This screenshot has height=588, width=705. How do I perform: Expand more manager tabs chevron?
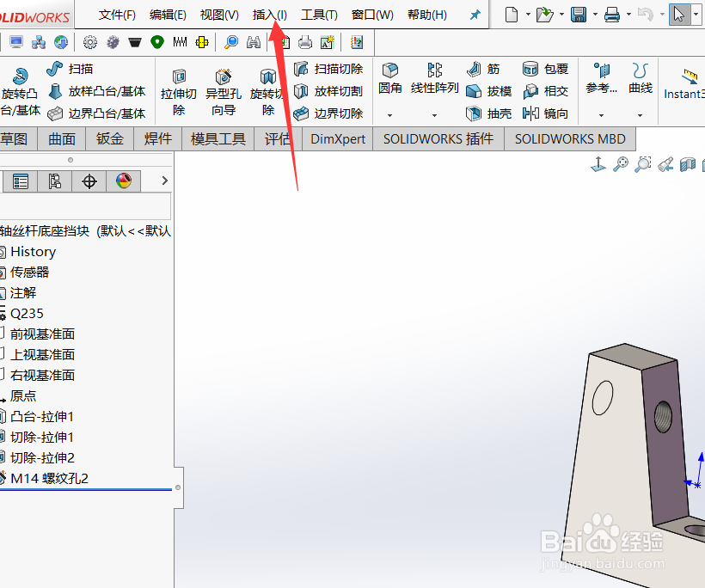[x=164, y=181]
